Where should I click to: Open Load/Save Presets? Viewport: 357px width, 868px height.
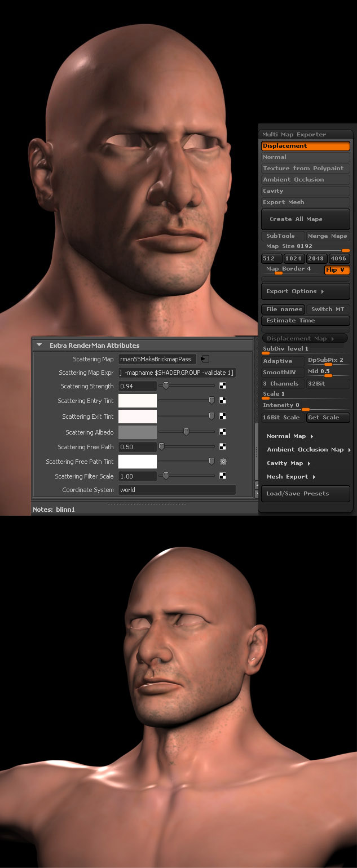[x=305, y=494]
